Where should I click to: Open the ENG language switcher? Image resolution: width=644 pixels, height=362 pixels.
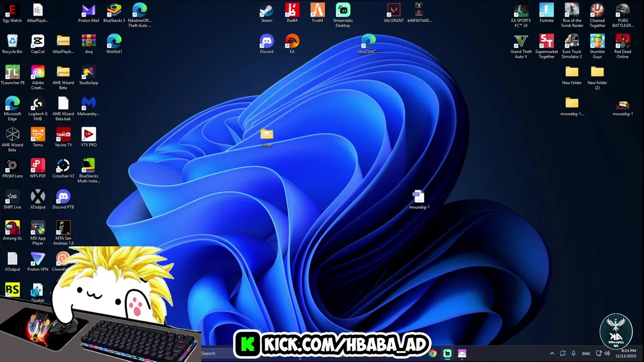[586, 353]
